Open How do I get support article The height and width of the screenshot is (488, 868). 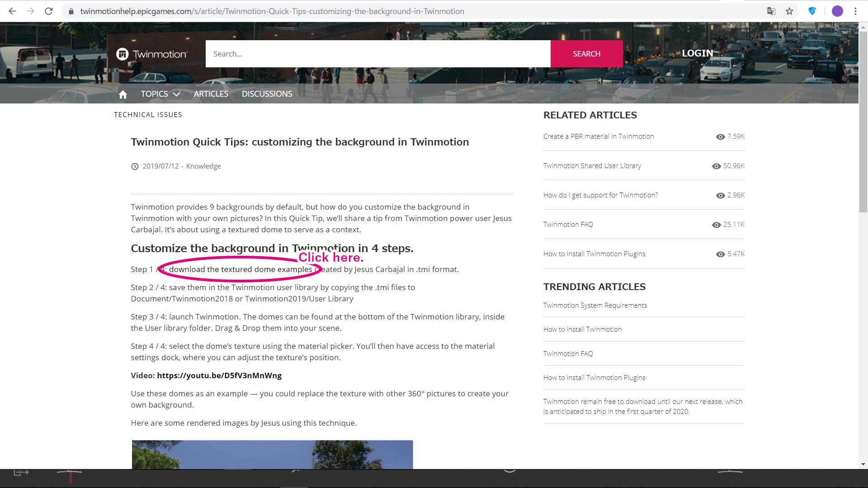point(600,195)
